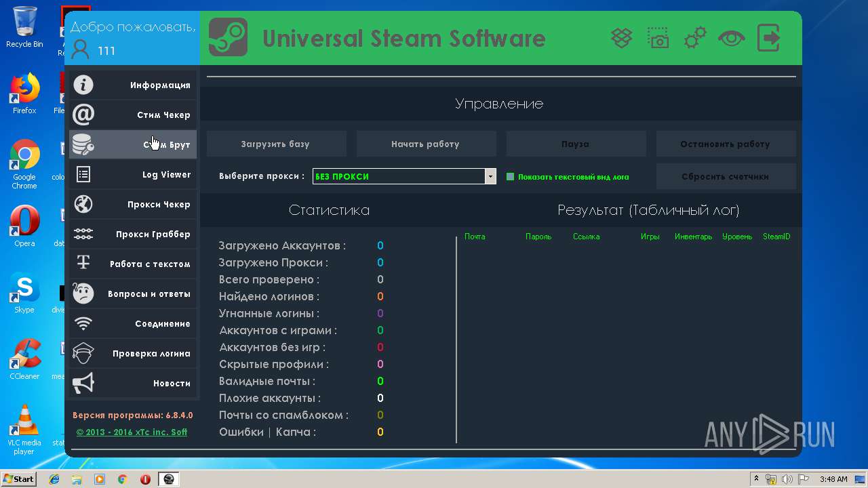Open the Информация menu item
The width and height of the screenshot is (868, 488).
[133, 85]
